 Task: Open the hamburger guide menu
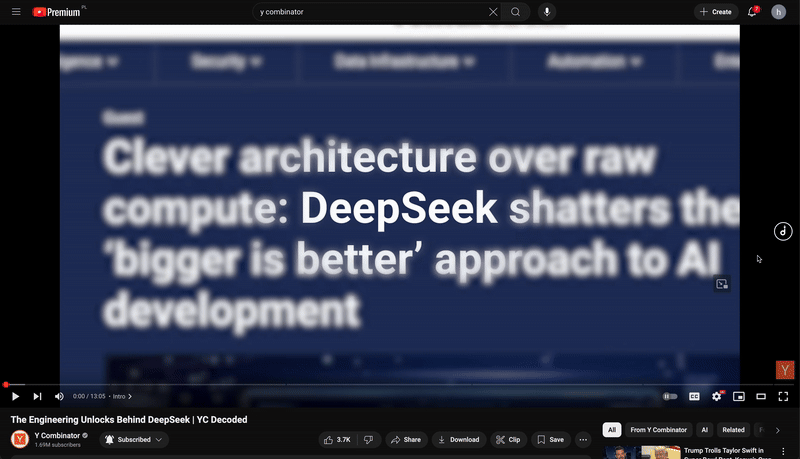point(16,12)
